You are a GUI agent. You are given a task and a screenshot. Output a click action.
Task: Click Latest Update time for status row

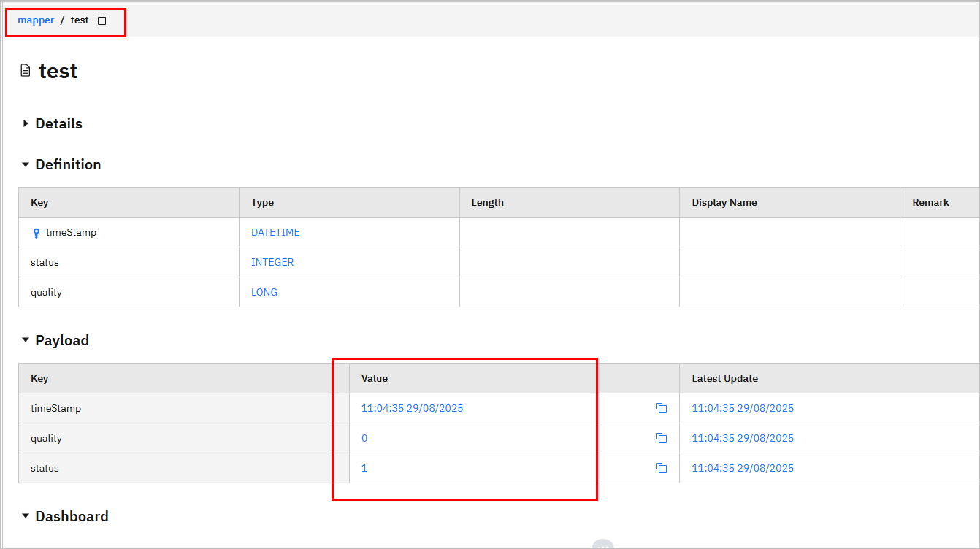pyautogui.click(x=743, y=469)
